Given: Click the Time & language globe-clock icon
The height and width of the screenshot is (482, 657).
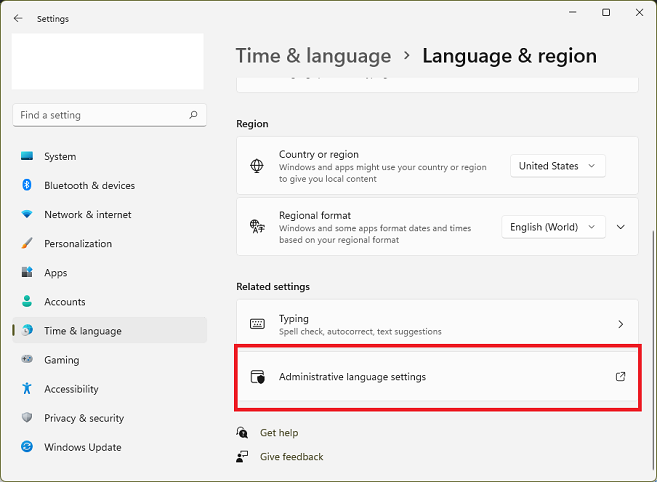Looking at the screenshot, I should [27, 330].
